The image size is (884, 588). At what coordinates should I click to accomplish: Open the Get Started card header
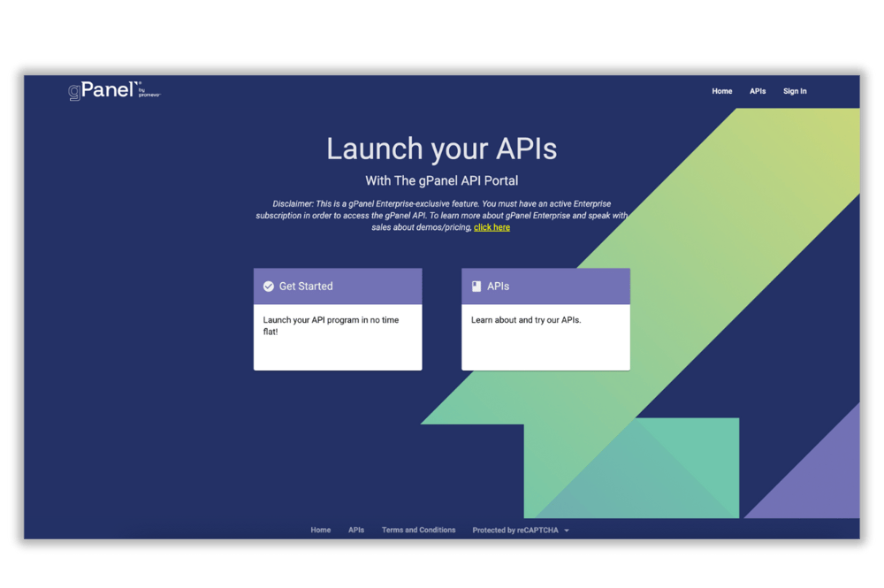338,286
